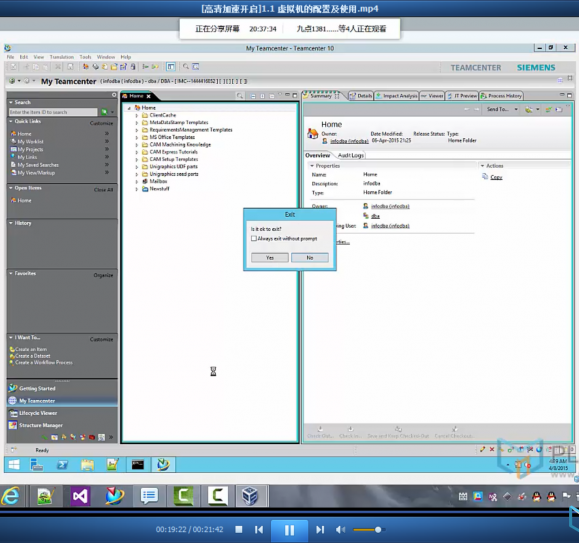Open the File menu

coord(10,57)
